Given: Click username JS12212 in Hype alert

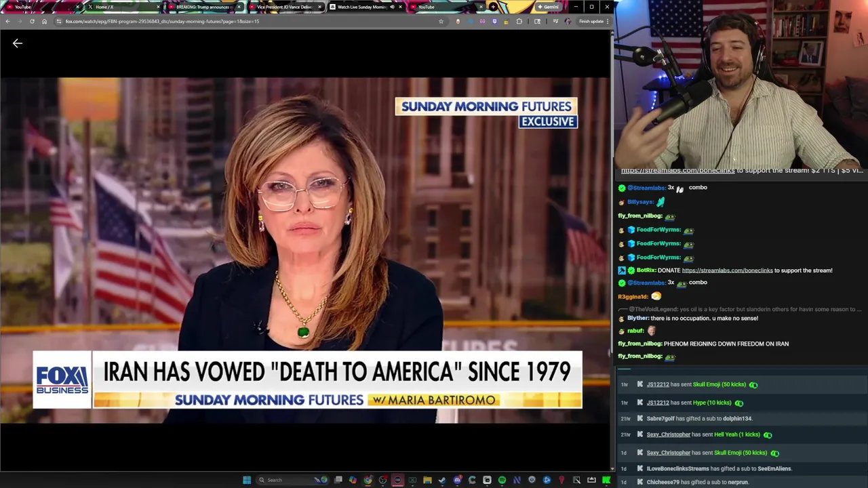Looking at the screenshot, I should [658, 403].
